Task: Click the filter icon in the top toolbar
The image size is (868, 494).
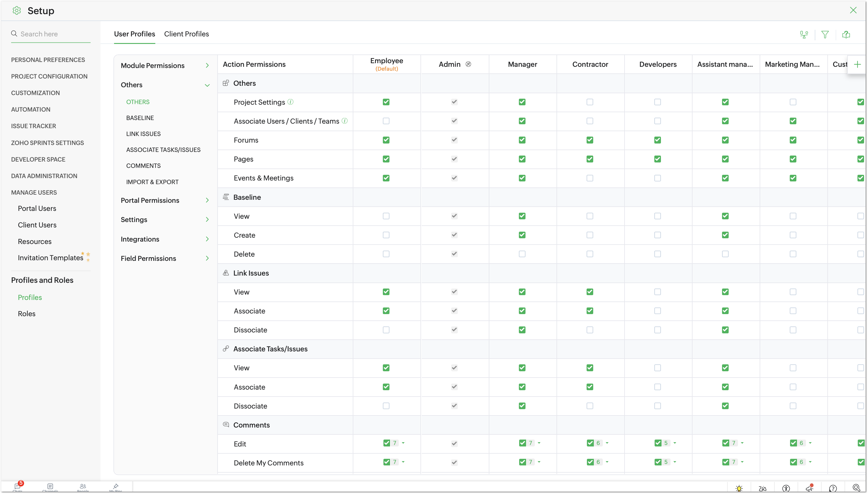Action: pos(825,35)
